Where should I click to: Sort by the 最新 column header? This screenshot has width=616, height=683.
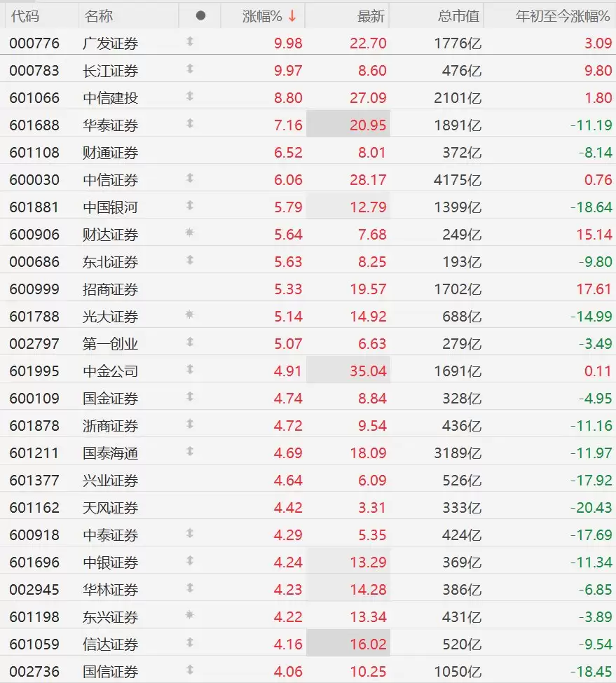click(x=371, y=16)
